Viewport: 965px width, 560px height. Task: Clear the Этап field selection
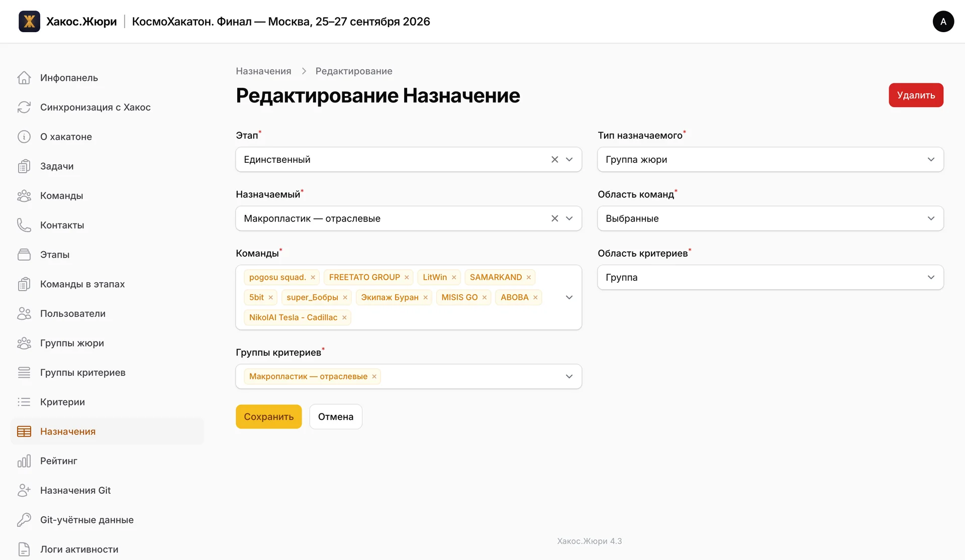point(555,159)
